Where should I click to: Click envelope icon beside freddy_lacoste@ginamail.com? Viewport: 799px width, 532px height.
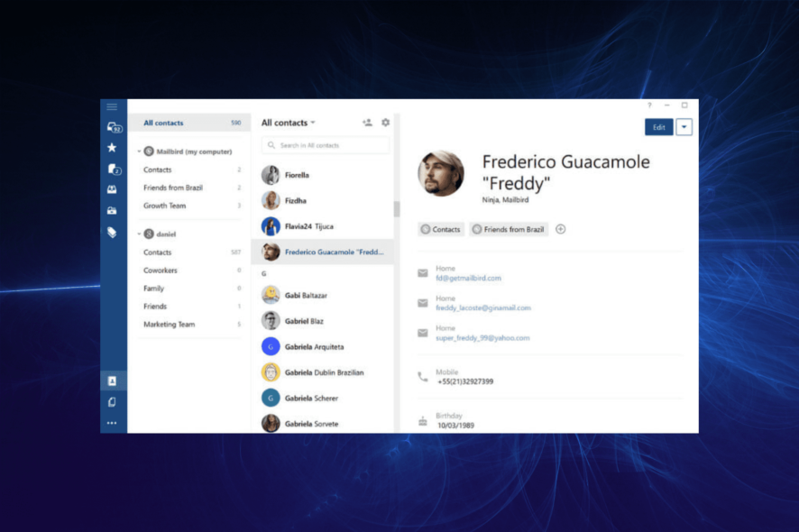[422, 303]
